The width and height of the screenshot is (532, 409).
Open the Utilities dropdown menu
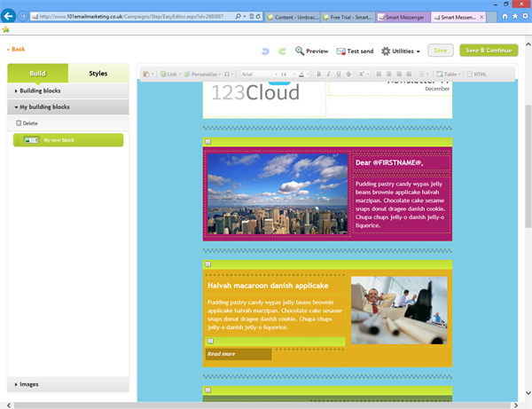[401, 51]
